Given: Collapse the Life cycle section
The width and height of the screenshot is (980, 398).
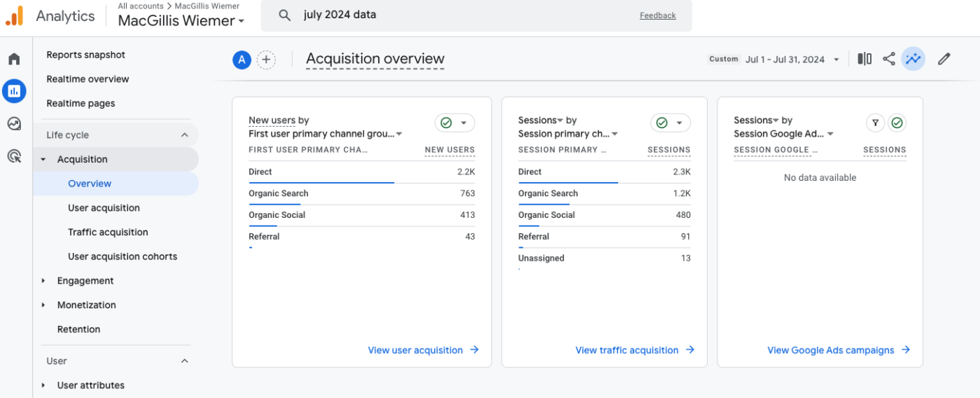Looking at the screenshot, I should (185, 135).
